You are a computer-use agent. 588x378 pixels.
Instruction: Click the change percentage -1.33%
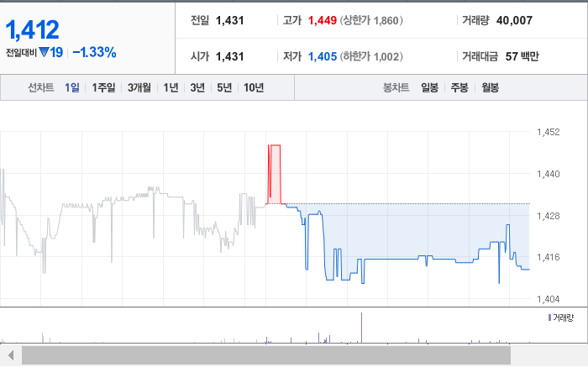click(x=94, y=52)
